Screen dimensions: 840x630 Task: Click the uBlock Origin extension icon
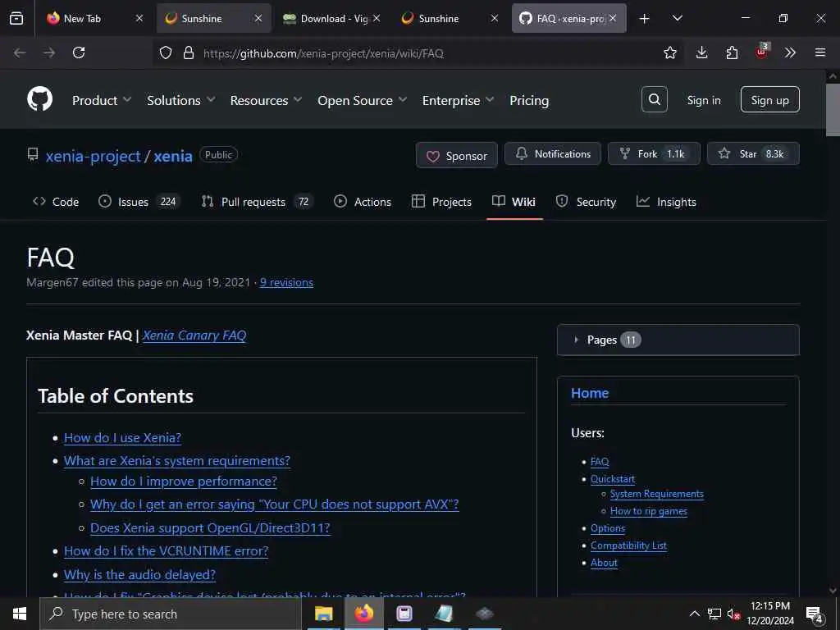coord(762,52)
